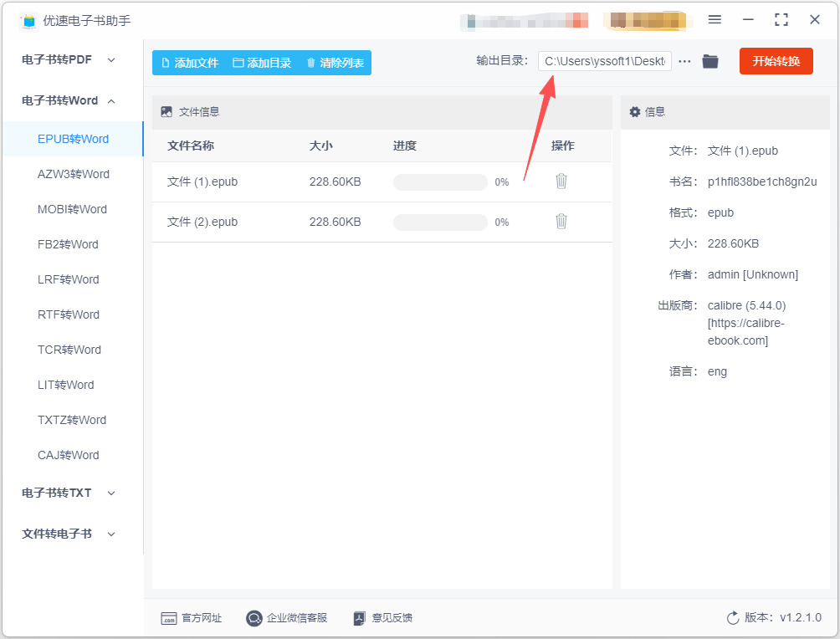Click the 添加文件 add file button

pyautogui.click(x=190, y=63)
